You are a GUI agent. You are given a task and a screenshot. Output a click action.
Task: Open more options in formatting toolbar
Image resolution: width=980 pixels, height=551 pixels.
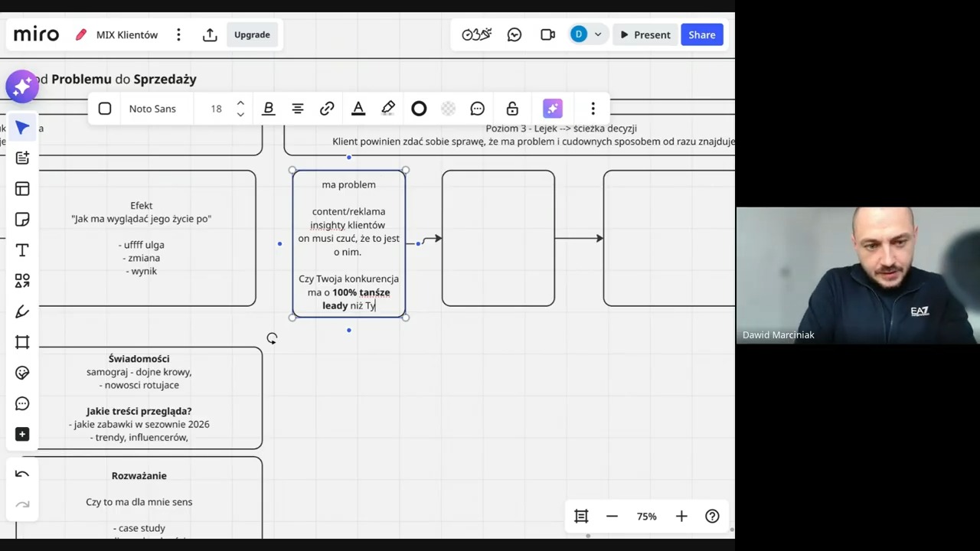pos(593,109)
